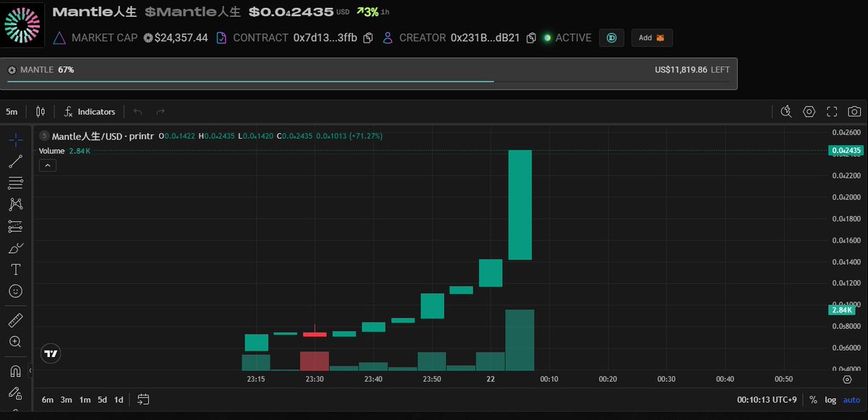Select the 1m date range

tap(85, 400)
